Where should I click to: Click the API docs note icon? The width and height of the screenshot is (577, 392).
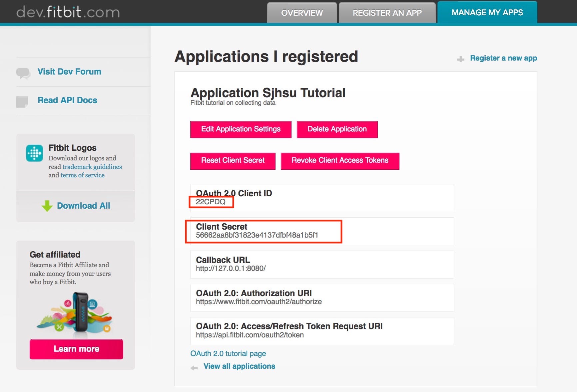(x=22, y=102)
